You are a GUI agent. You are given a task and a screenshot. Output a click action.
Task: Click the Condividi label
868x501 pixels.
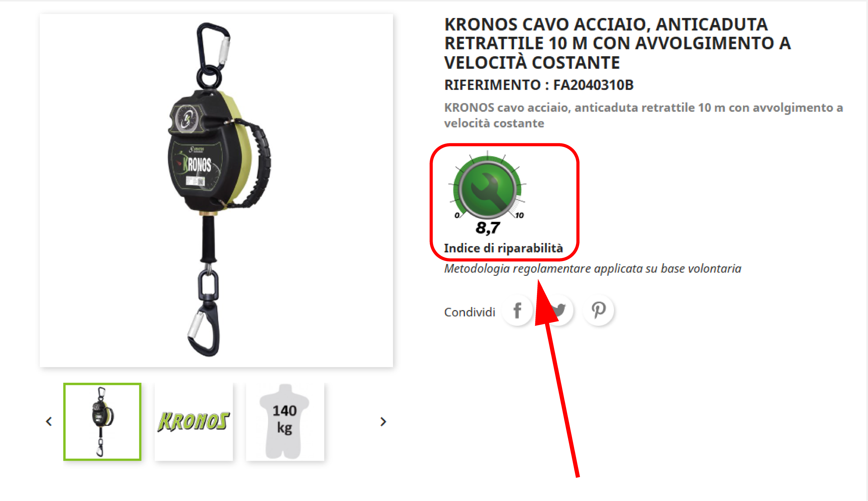(x=469, y=312)
